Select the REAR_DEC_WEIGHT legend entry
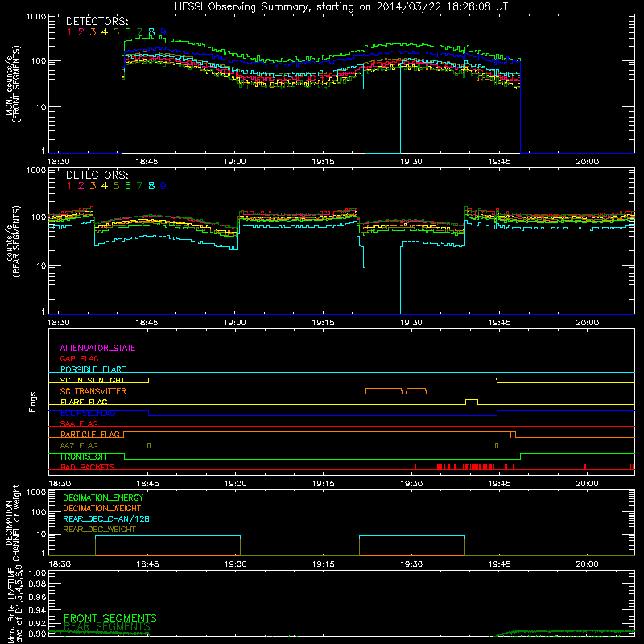644x644 pixels. click(99, 530)
